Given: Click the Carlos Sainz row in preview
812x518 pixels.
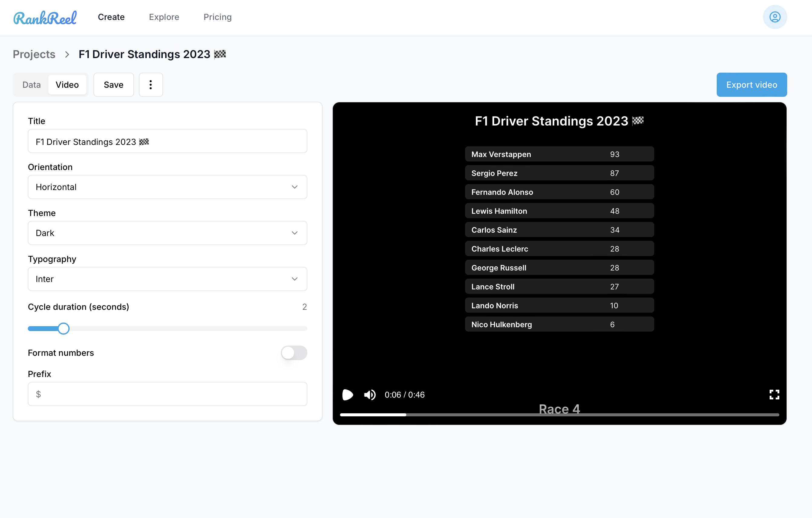Looking at the screenshot, I should 559,230.
